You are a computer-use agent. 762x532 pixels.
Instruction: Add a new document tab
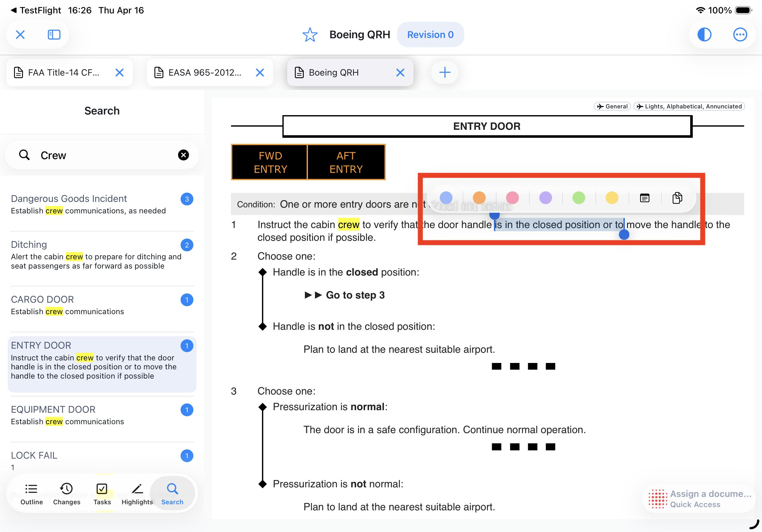point(445,72)
